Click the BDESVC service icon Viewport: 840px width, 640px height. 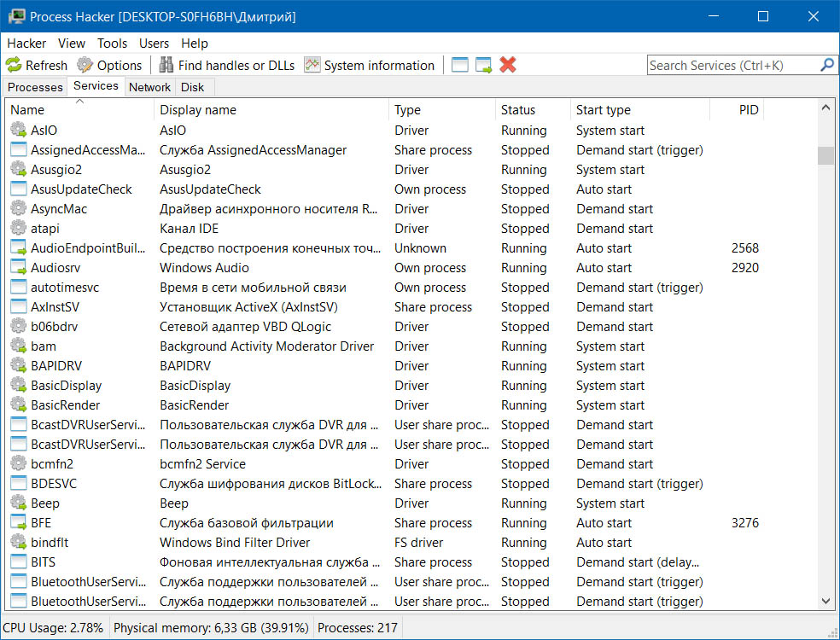point(18,483)
